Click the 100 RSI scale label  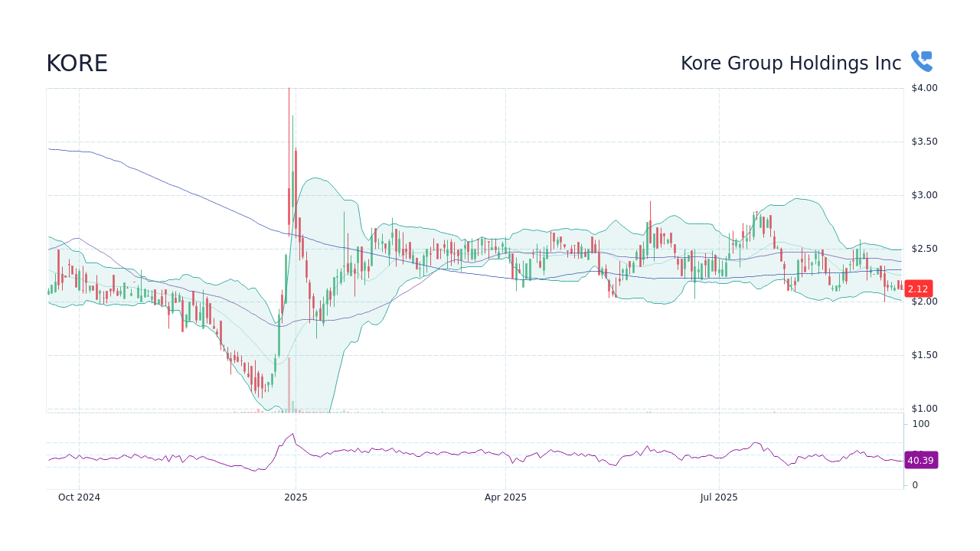coord(920,424)
